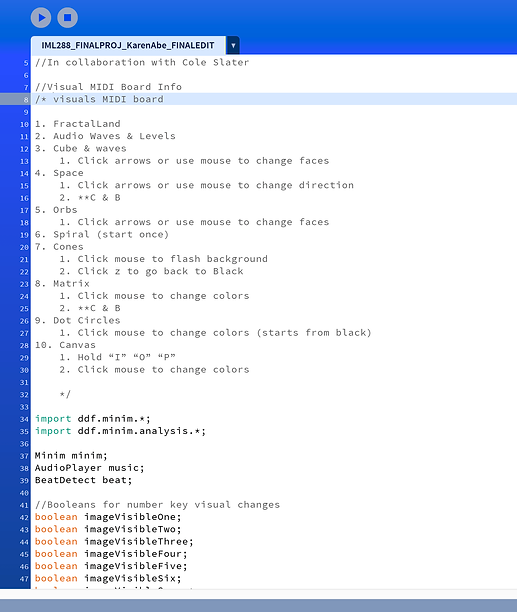
Task: Click the declaration "Minim minim;"
Action: [71, 455]
